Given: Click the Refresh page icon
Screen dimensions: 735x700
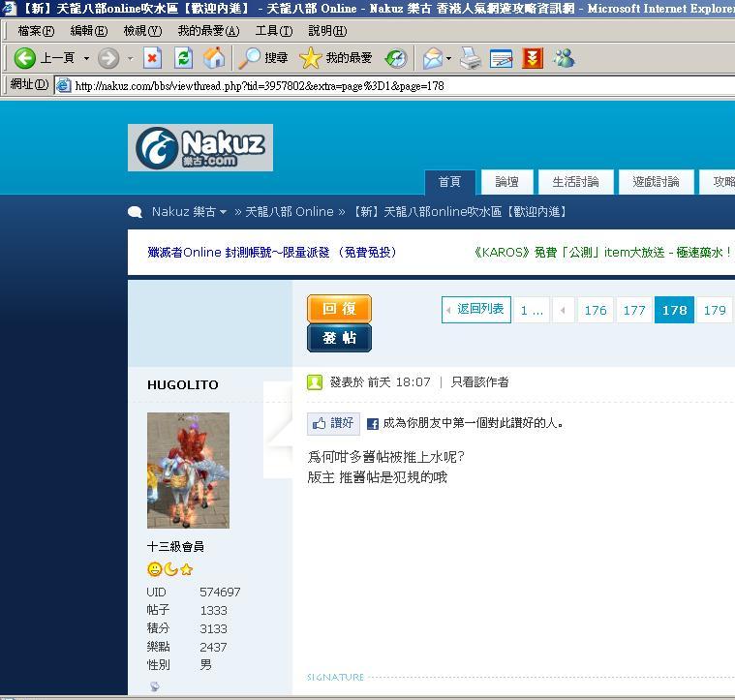Looking at the screenshot, I should tap(183, 58).
